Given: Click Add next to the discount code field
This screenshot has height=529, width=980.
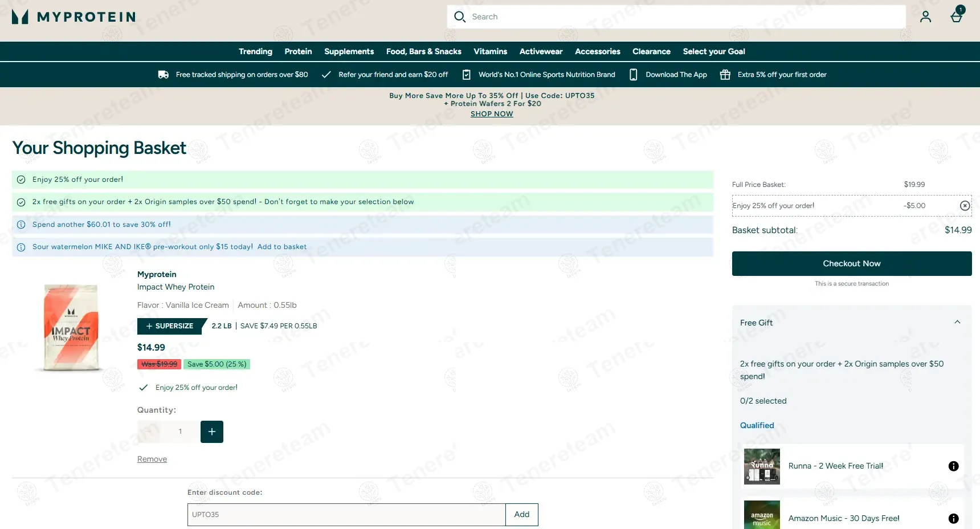Looking at the screenshot, I should tap(522, 515).
